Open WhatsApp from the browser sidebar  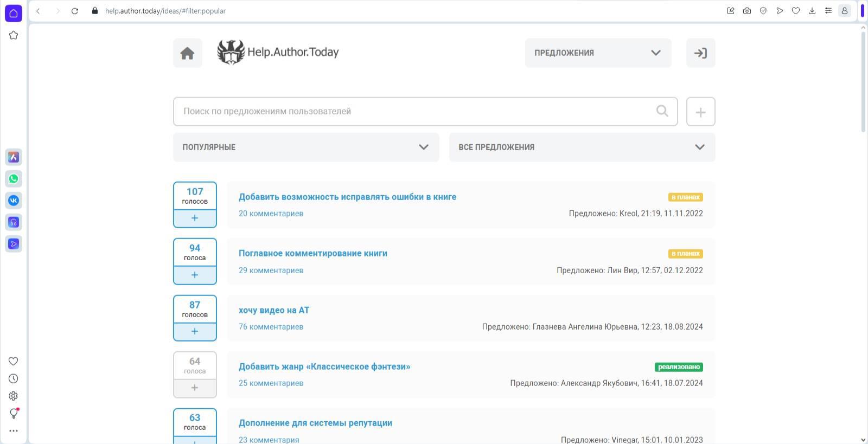coord(14,179)
